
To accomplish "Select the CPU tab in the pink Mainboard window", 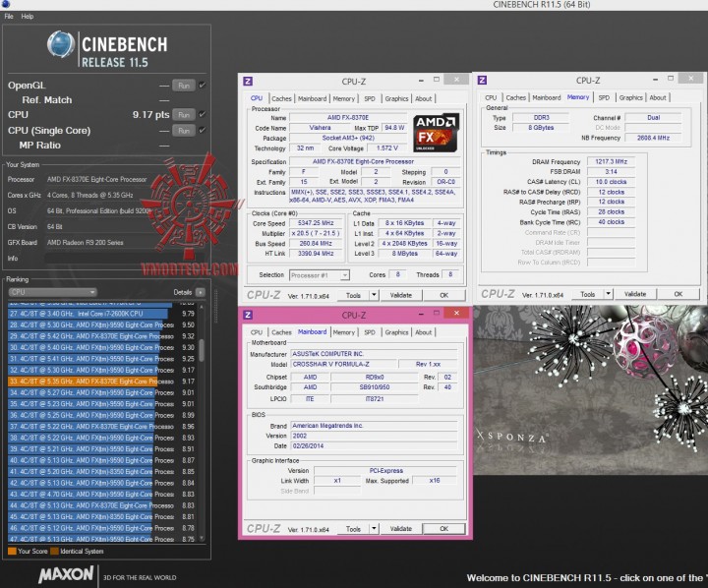I will tap(257, 332).
